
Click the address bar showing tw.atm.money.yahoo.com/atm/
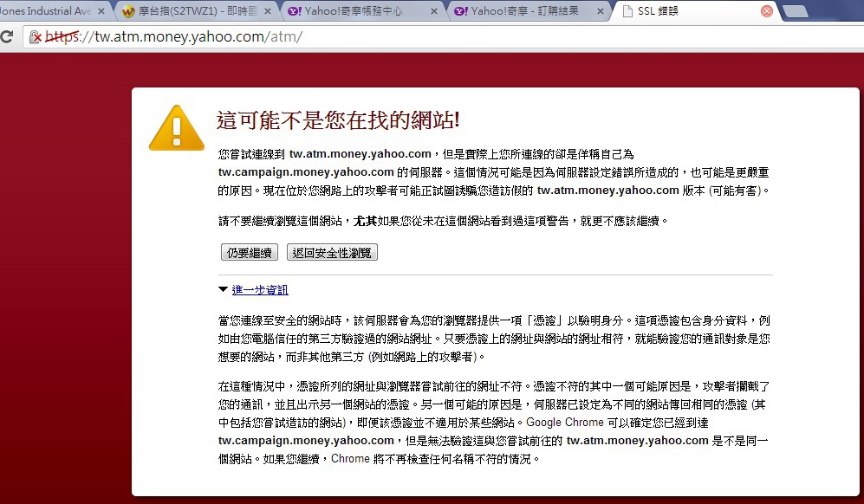click(441, 37)
